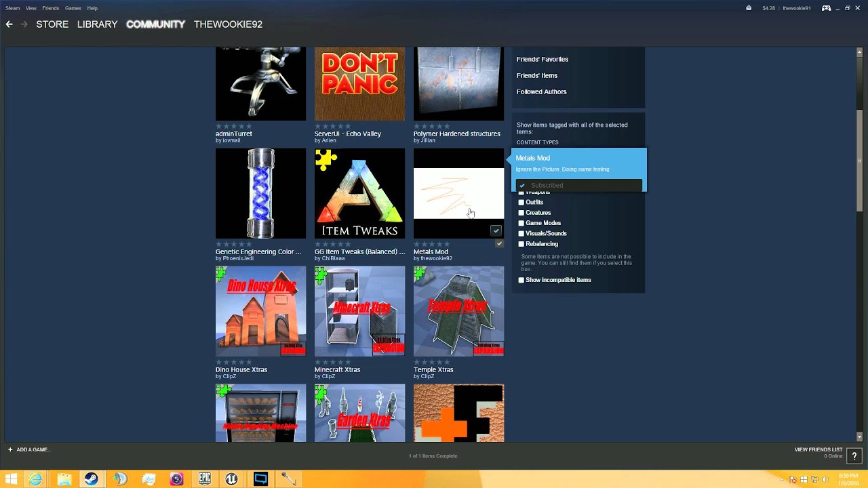Open the THEWOOKIE92 profile tab
The width and height of the screenshot is (868, 488).
click(228, 24)
